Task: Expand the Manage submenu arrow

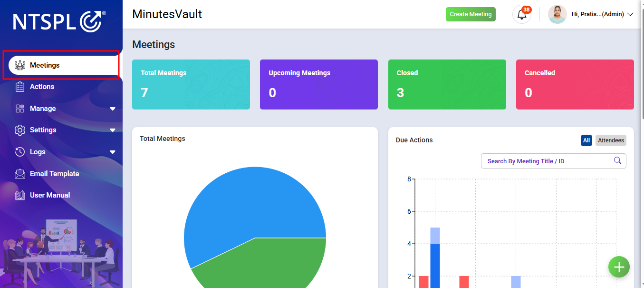Action: 113,109
